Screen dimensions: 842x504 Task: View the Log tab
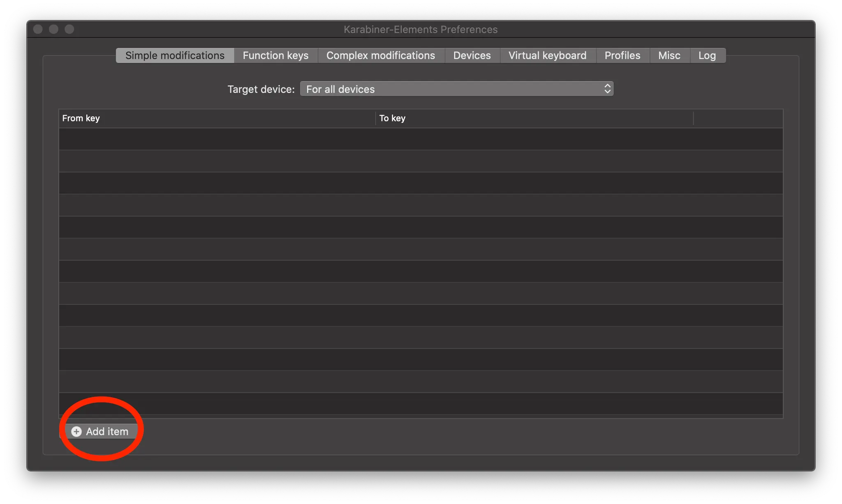[x=707, y=55]
